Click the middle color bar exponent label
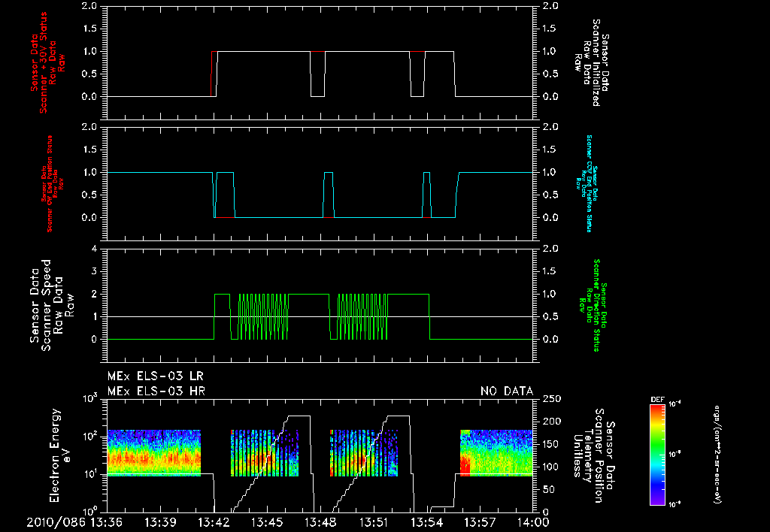The image size is (770, 532). [675, 455]
